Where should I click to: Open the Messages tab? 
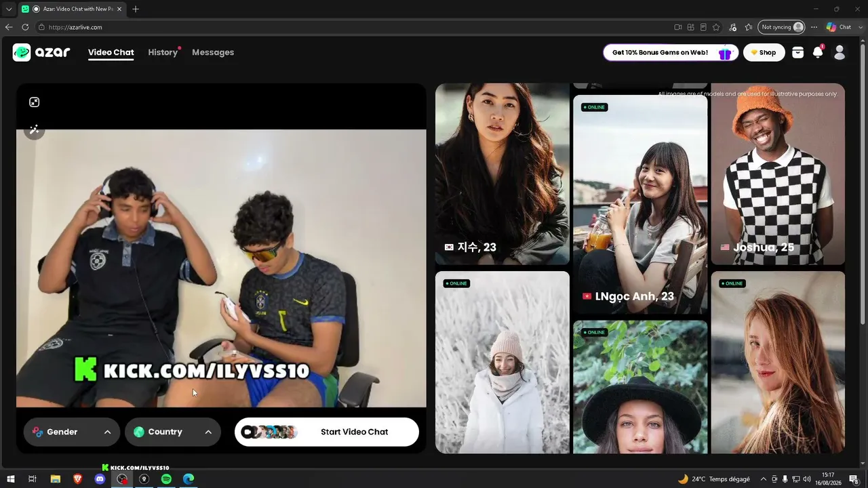tap(213, 52)
